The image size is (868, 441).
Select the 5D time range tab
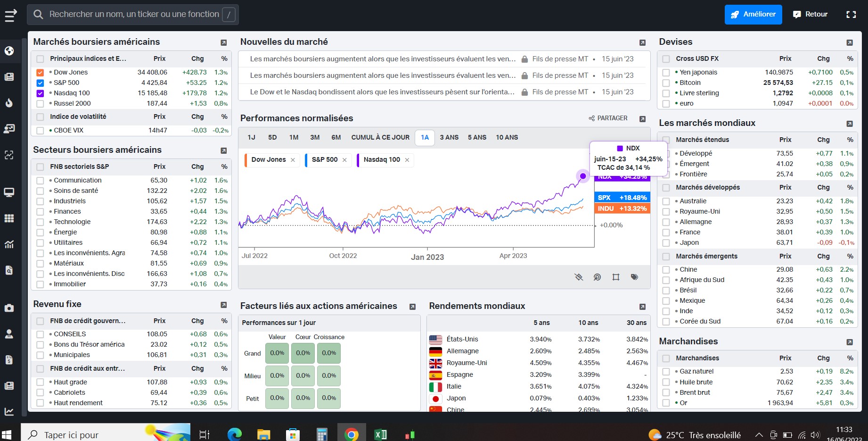click(x=272, y=137)
